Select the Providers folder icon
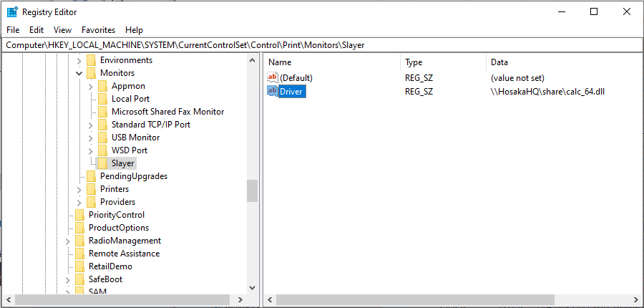 click(91, 202)
